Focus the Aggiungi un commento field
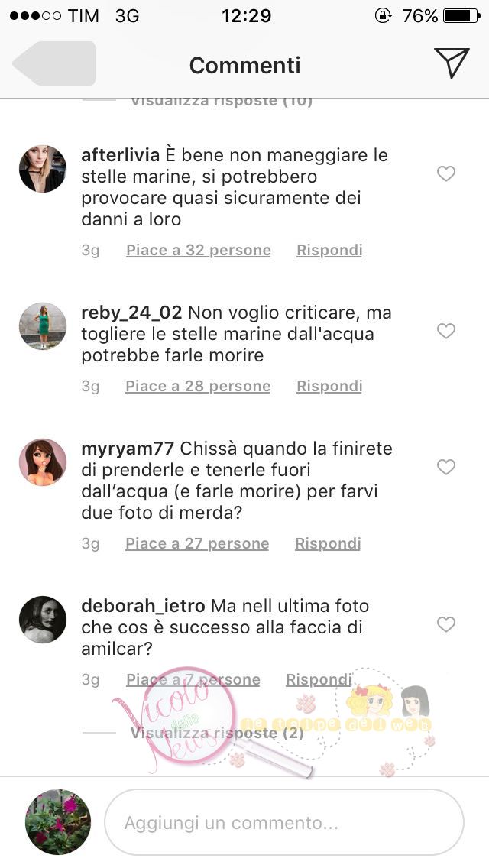Screen dimensions: 489x868 tap(284, 822)
